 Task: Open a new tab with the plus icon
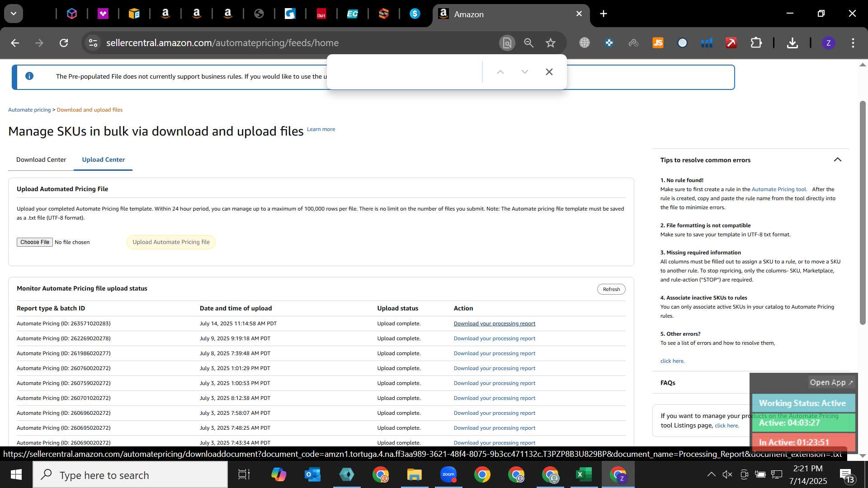pyautogui.click(x=604, y=14)
